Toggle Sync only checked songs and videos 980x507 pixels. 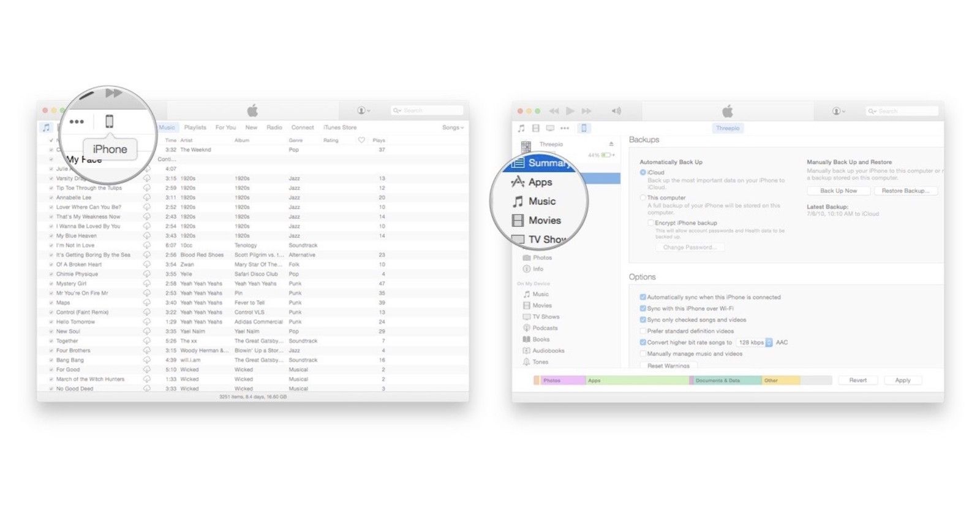tap(643, 319)
